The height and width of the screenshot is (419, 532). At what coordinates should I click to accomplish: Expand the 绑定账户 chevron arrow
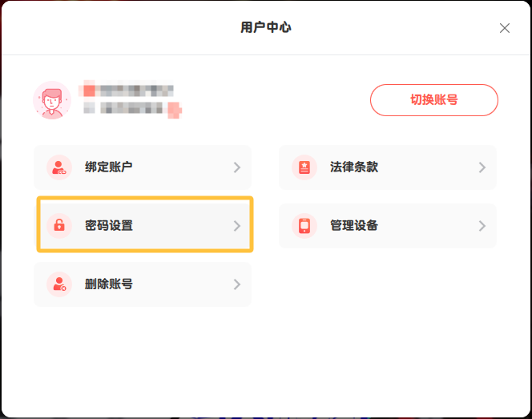click(x=237, y=167)
